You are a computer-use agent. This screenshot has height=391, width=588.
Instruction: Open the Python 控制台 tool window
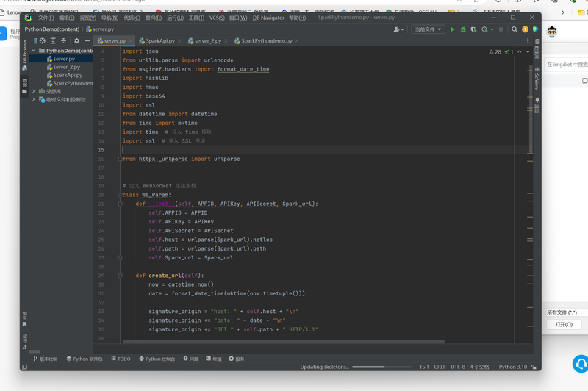tap(157, 359)
